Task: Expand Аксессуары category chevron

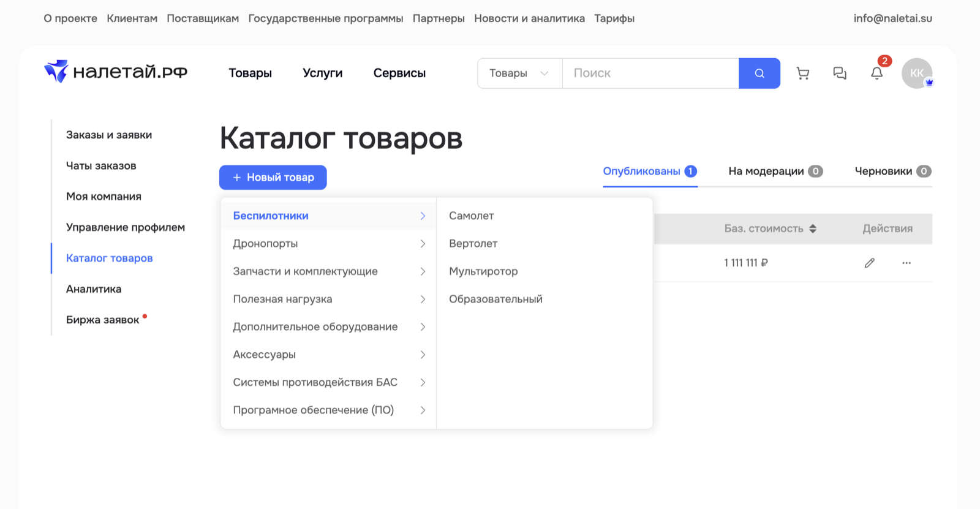Action: click(x=423, y=355)
